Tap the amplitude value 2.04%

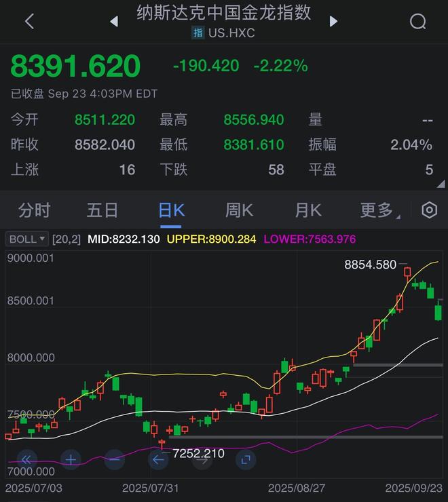411,144
